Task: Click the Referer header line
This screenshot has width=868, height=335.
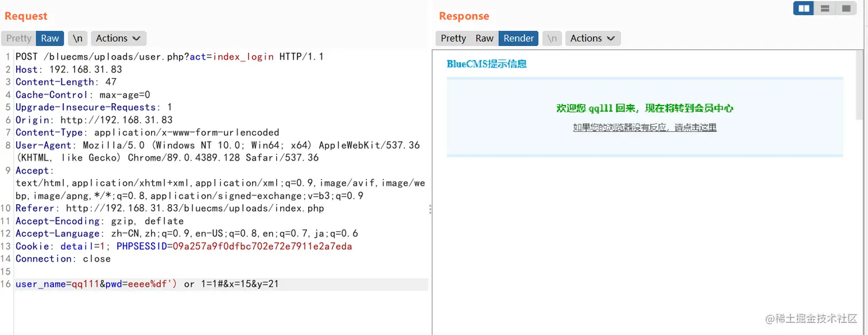Action: click(170, 208)
